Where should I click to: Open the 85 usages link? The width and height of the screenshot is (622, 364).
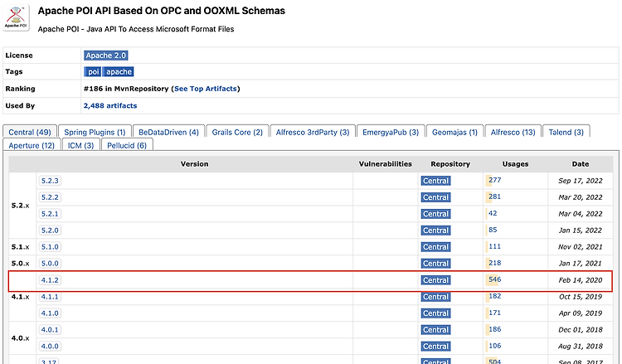[x=493, y=230]
